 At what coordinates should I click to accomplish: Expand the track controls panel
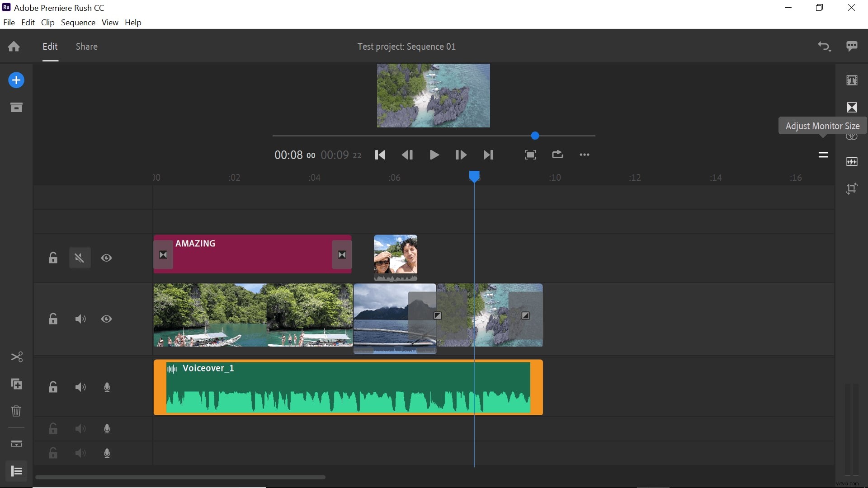pyautogui.click(x=16, y=471)
